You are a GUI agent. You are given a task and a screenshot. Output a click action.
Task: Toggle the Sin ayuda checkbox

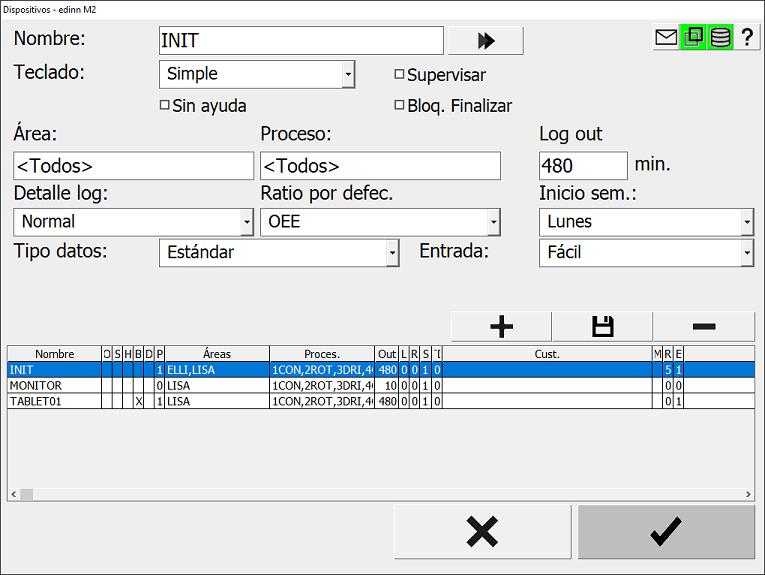(x=164, y=105)
